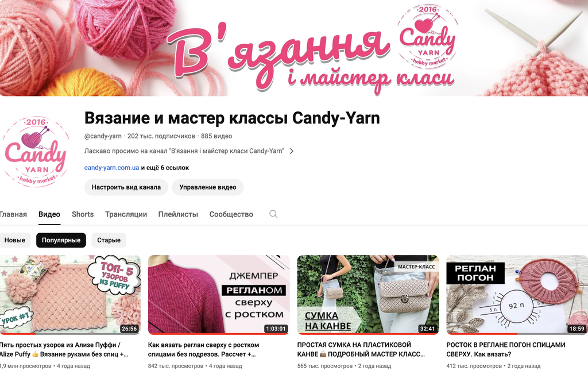Click the Настроить вид канала button

pyautogui.click(x=126, y=187)
